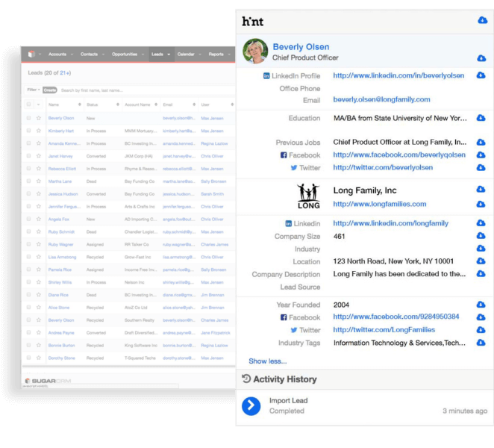Open the beverly.olsen@longfamily.com email link

point(381,99)
